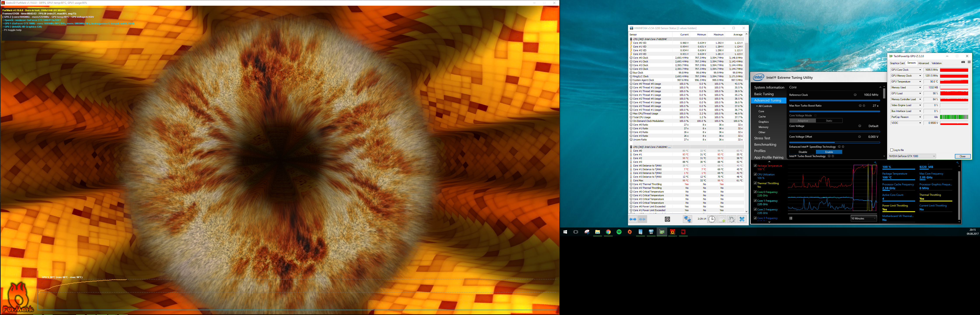The image size is (980, 315).
Task: Switch to GPU-Z Advanced tab
Action: click(x=924, y=63)
